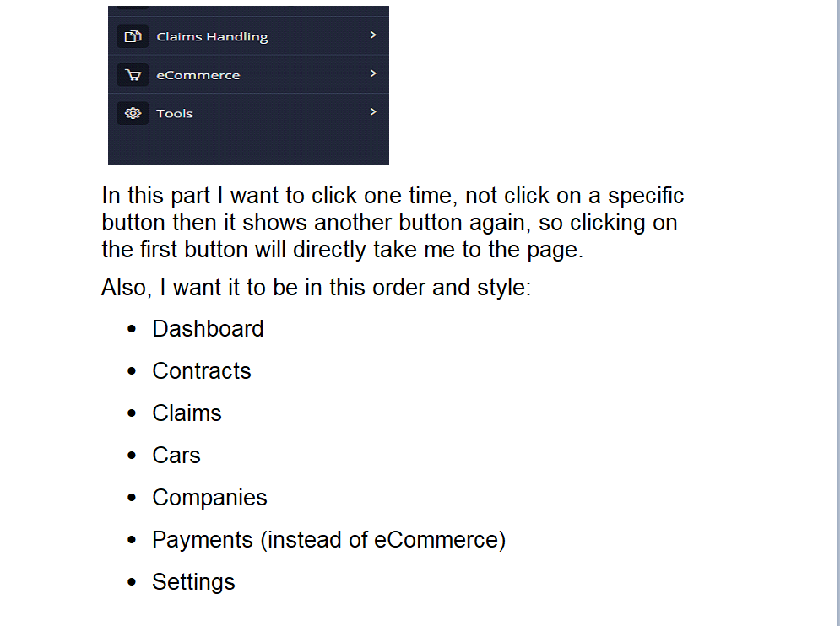Click the Settings bullet item text

(x=193, y=582)
